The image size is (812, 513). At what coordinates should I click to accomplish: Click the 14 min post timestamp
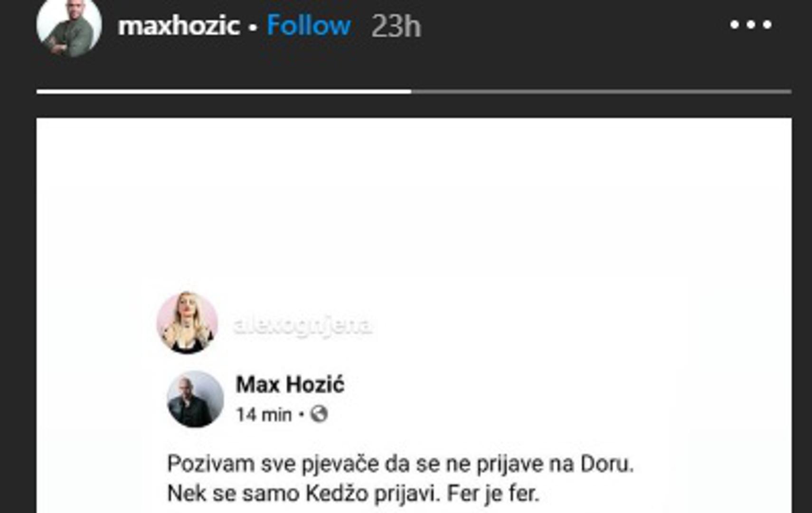(264, 415)
